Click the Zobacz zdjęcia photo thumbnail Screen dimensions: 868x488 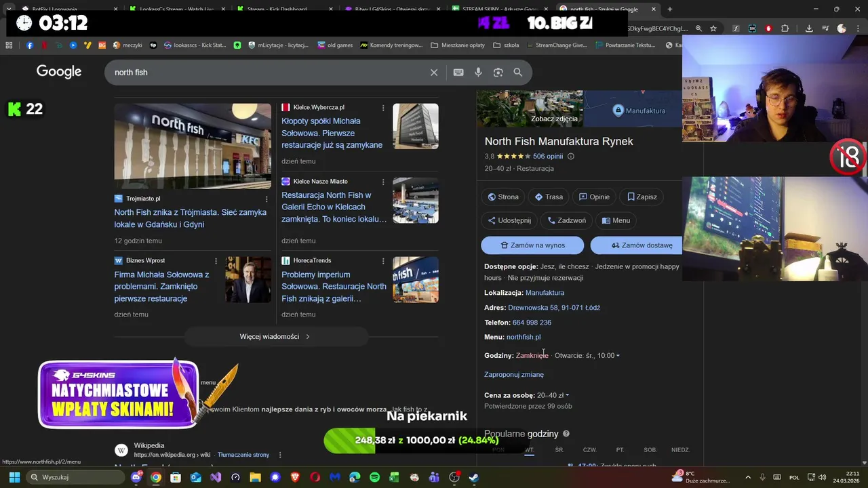tap(530, 108)
